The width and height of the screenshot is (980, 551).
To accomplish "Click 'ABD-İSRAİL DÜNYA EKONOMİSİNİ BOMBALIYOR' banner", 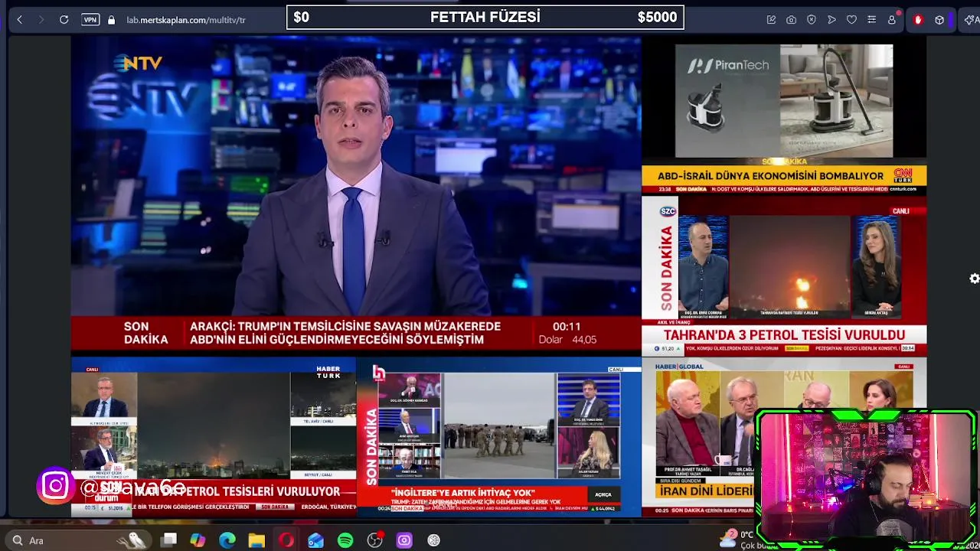I will 769,176.
